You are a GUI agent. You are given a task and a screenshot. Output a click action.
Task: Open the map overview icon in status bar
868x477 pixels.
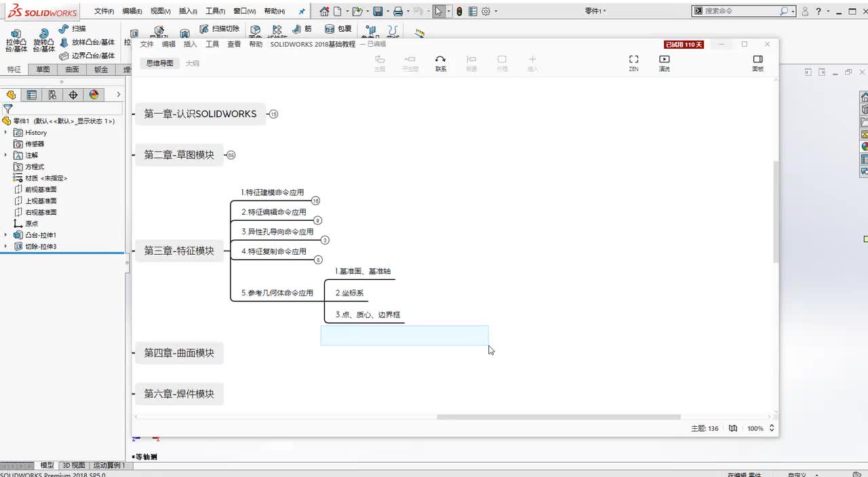[x=732, y=428]
